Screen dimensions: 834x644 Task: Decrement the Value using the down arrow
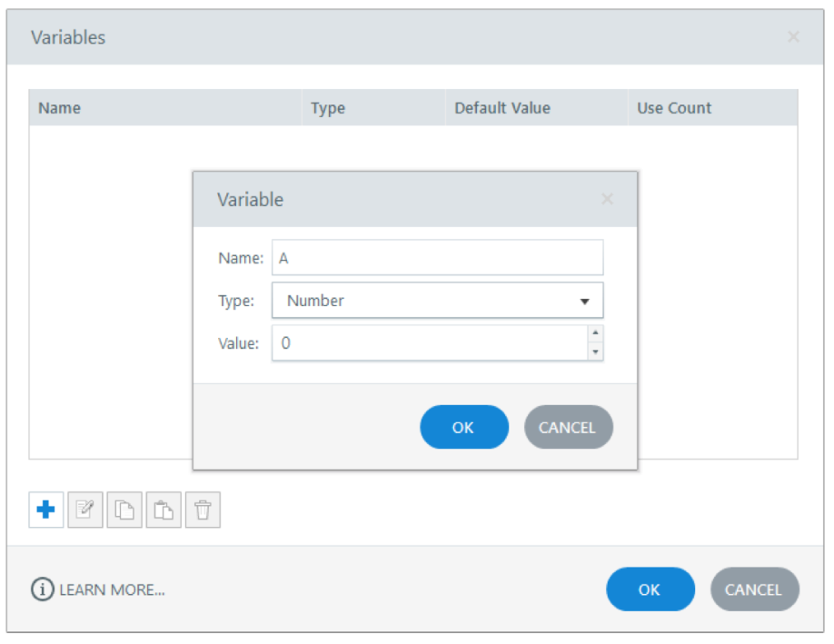point(596,351)
